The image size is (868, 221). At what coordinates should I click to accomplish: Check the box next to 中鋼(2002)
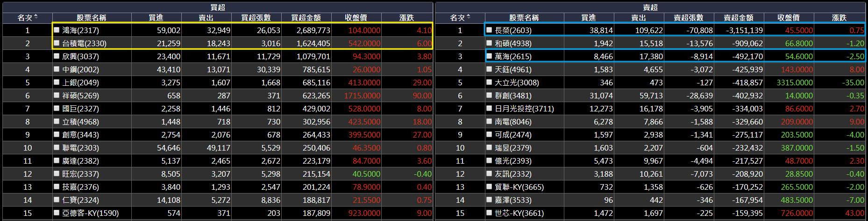tap(57, 69)
